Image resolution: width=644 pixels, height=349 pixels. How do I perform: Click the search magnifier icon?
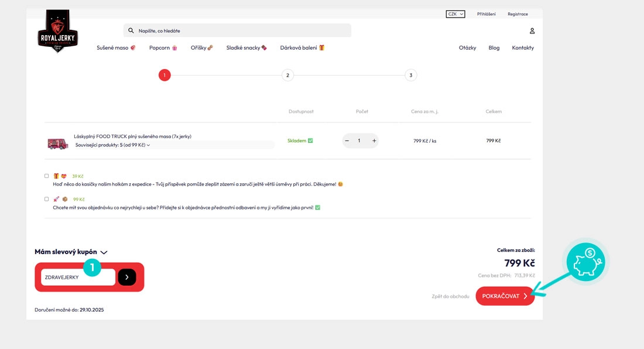131,30
